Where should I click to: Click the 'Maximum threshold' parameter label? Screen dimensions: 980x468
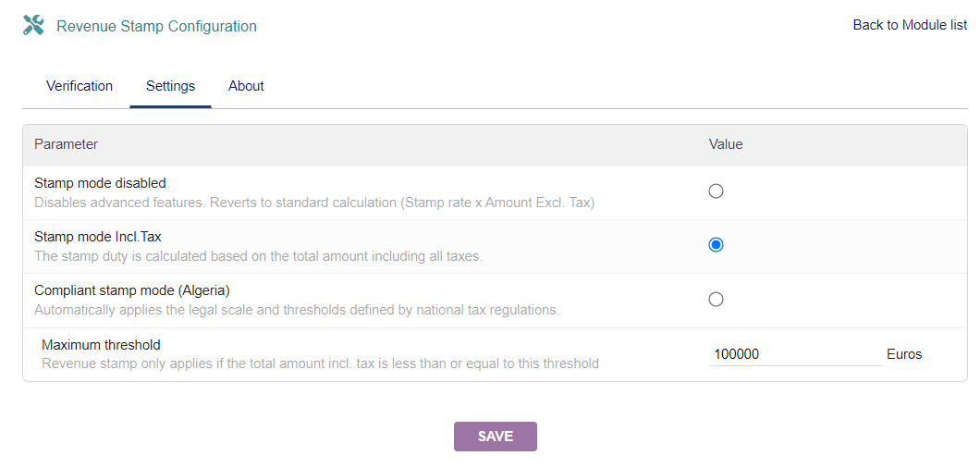(x=101, y=345)
